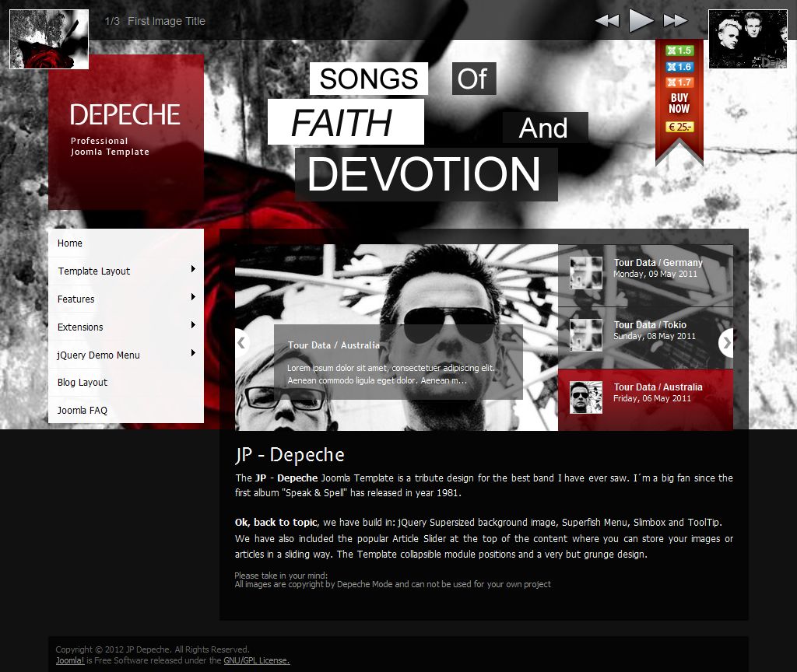Open the band photo thumbnail at top right
This screenshot has height=672, width=797.
pyautogui.click(x=748, y=39)
